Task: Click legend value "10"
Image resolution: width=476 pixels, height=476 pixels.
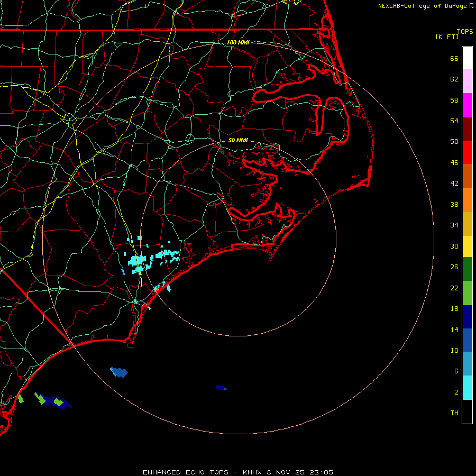Action: [x=454, y=350]
